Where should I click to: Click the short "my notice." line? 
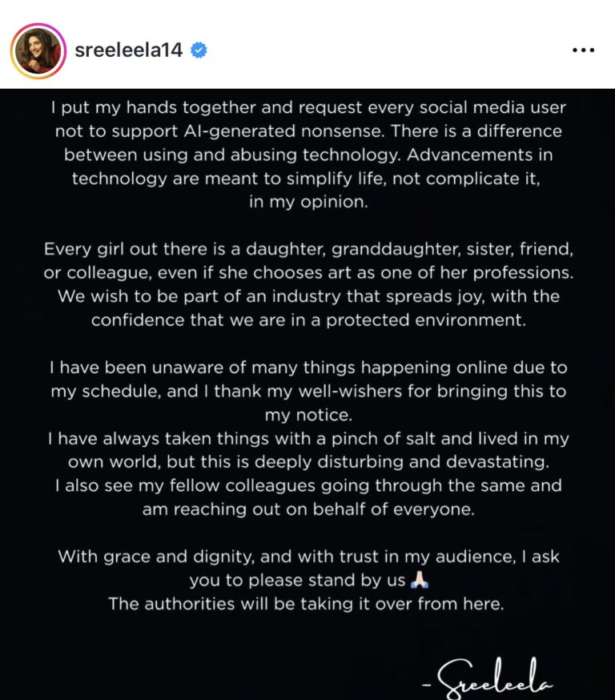point(307,415)
